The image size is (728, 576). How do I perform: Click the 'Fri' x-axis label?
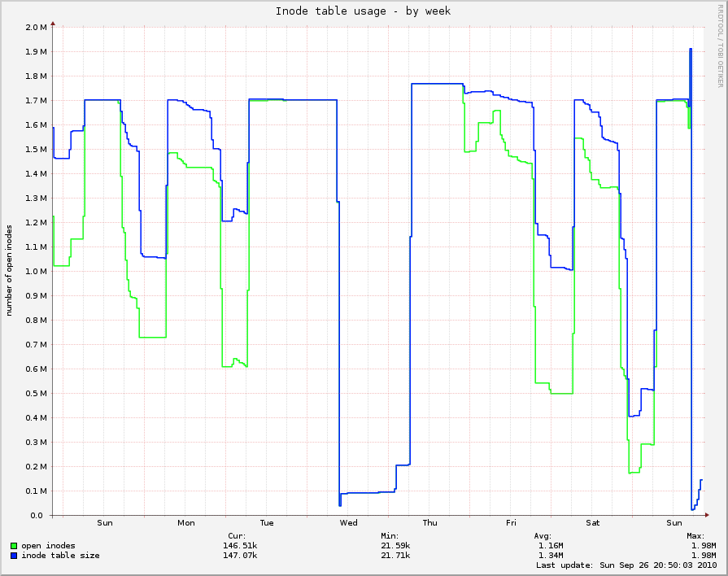tap(511, 523)
